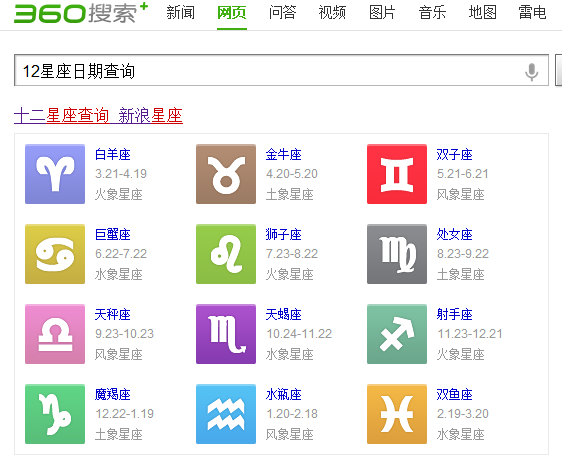The height and width of the screenshot is (473, 562).
Task: Click 风象星座 under 水瓶座
Action: coord(290,434)
